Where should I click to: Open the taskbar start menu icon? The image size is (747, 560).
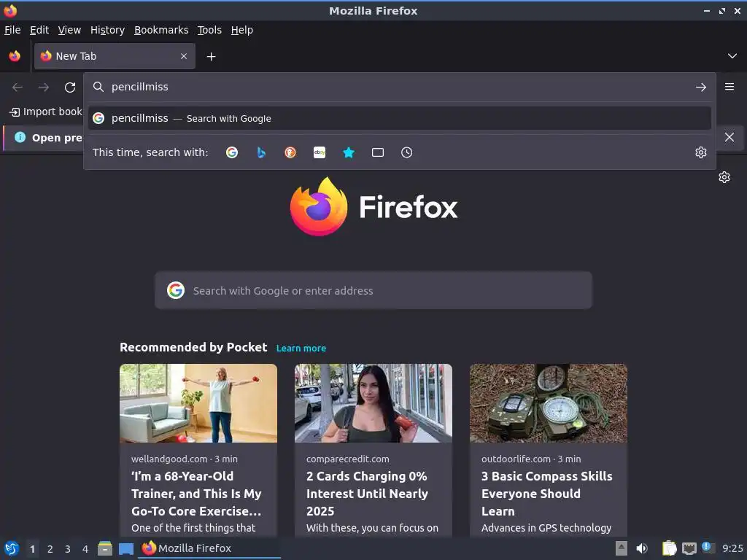(12, 548)
